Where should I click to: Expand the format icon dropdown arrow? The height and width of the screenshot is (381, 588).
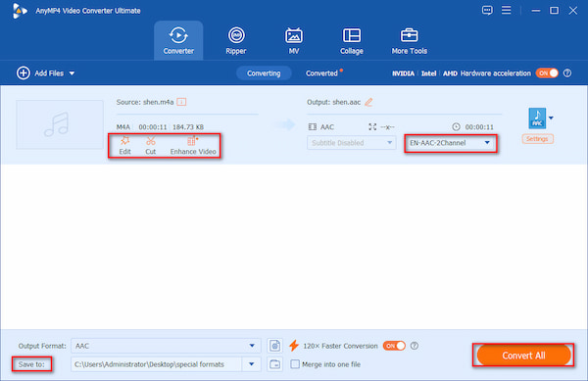tap(551, 118)
